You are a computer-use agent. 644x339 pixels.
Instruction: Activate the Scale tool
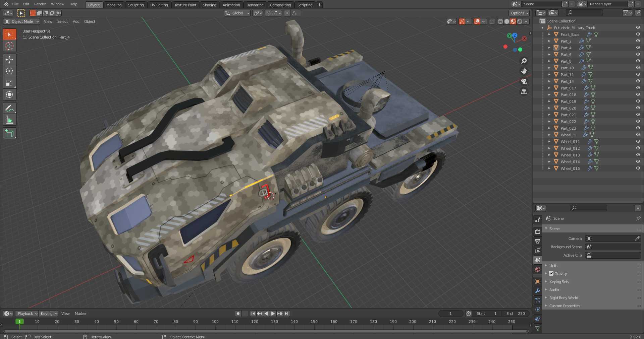click(x=9, y=83)
